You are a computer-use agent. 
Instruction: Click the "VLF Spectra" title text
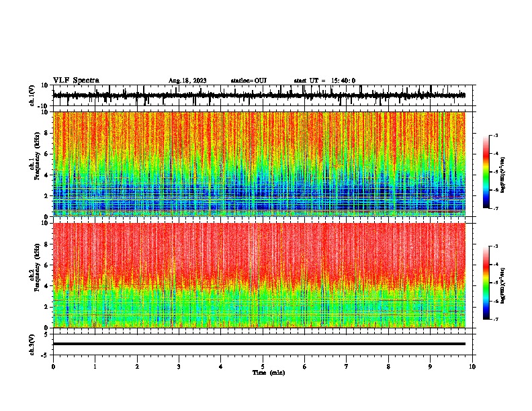pyautogui.click(x=76, y=81)
